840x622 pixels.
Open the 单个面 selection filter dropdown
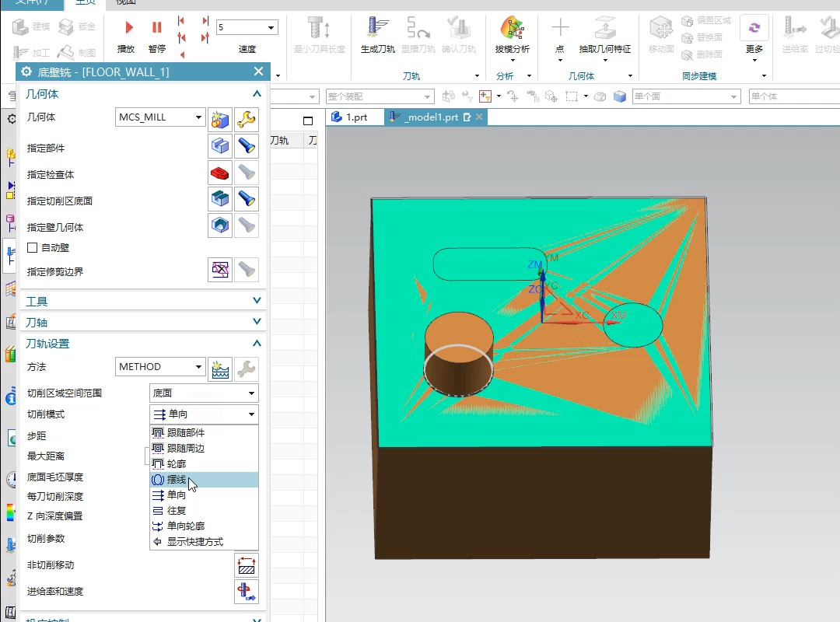pyautogui.click(x=686, y=96)
